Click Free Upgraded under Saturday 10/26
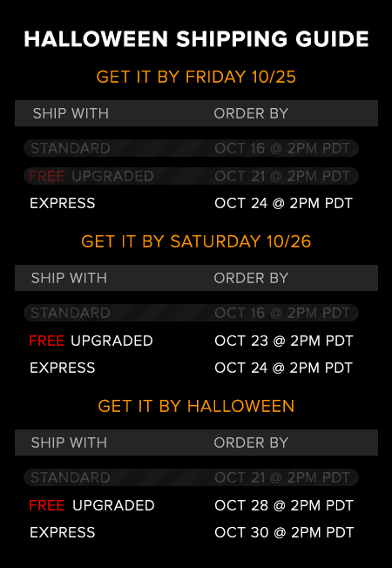 click(x=91, y=341)
